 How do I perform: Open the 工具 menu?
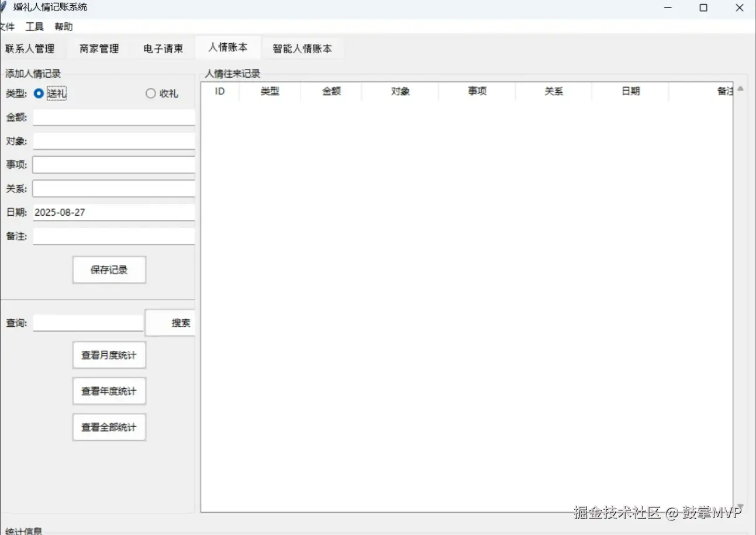(x=33, y=26)
